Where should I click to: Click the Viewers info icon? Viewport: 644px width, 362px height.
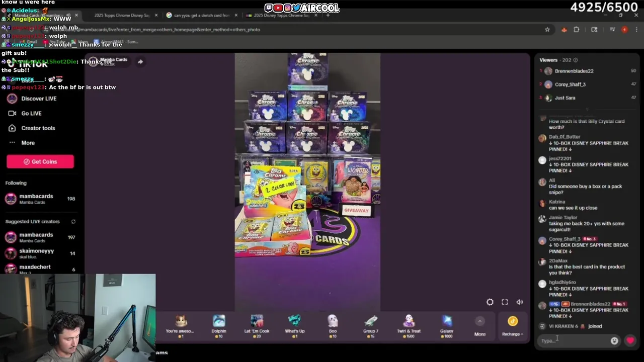(x=576, y=60)
